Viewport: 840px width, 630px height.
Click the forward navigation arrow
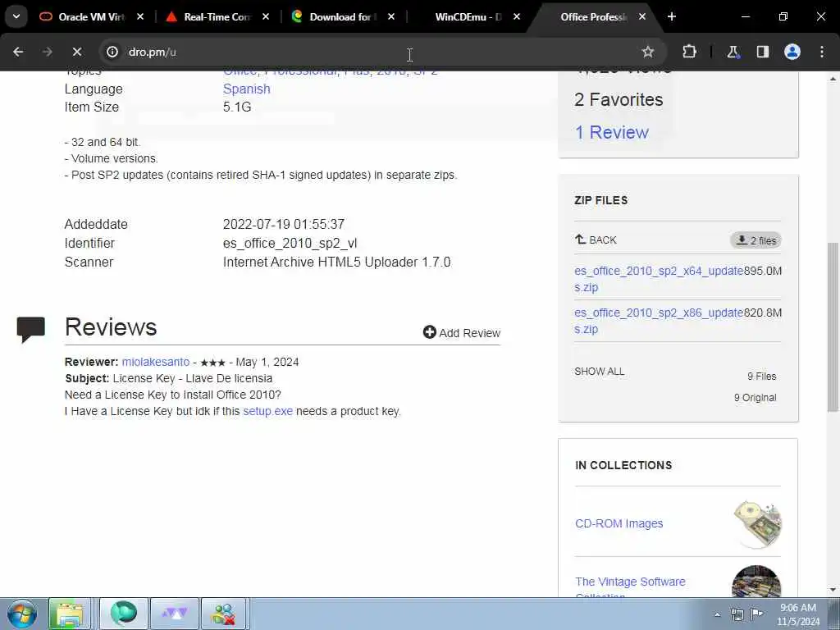[48, 52]
